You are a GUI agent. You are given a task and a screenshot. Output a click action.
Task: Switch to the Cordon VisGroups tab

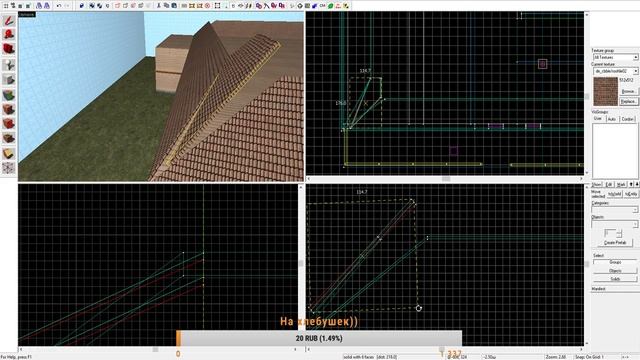[628, 119]
